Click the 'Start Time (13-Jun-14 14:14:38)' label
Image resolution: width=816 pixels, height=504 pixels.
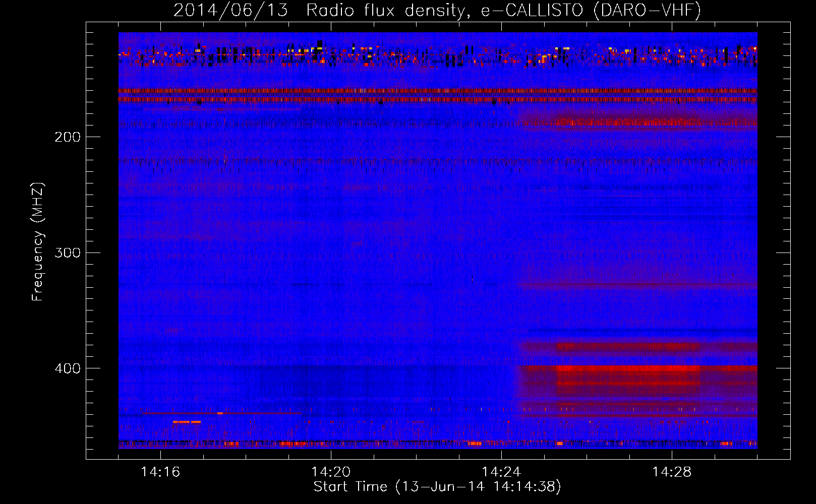pyautogui.click(x=437, y=487)
